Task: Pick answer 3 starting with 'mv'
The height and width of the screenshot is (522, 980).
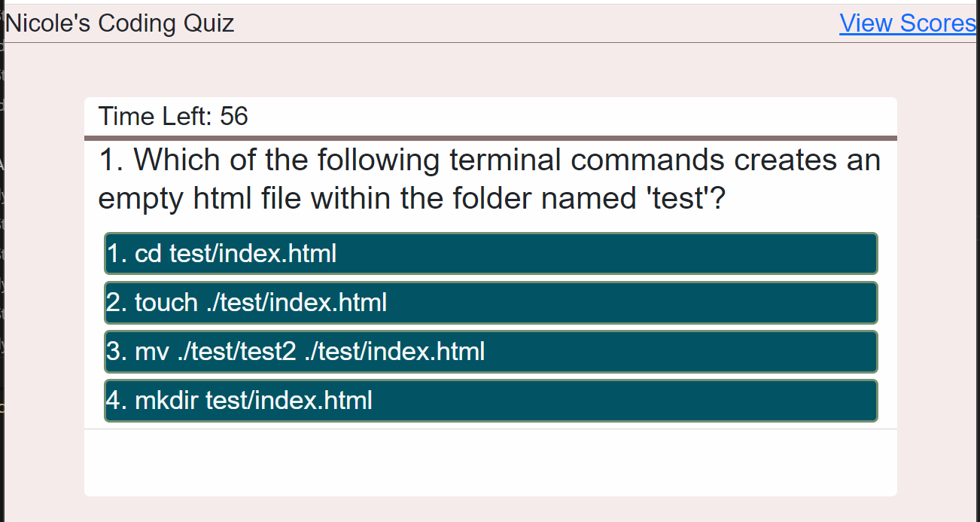Action: [491, 352]
